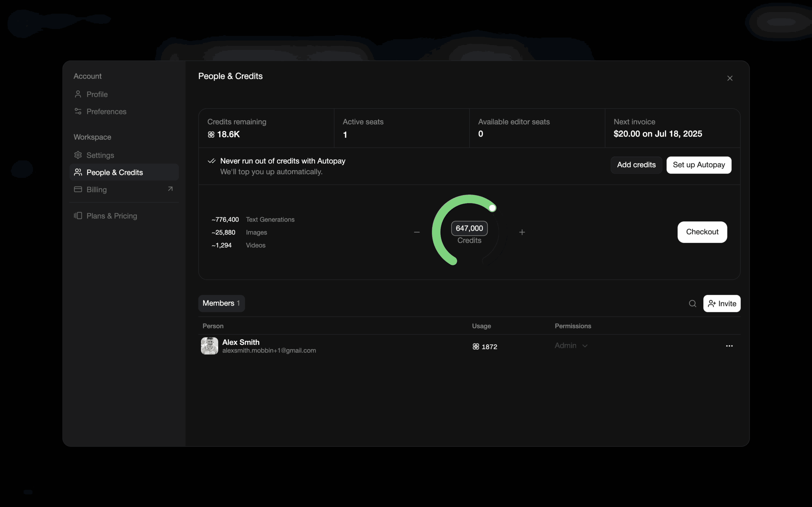Open the three-dot menu for Alex Smith
812x507 pixels.
729,346
